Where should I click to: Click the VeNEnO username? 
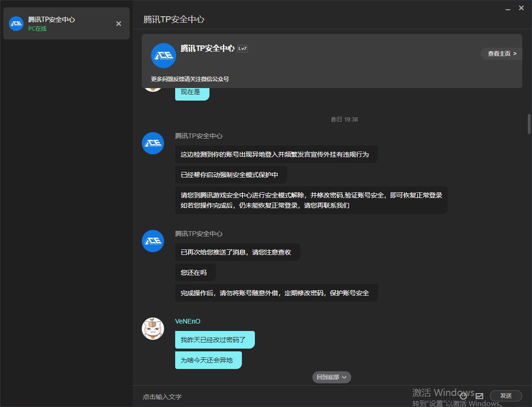tap(188, 321)
